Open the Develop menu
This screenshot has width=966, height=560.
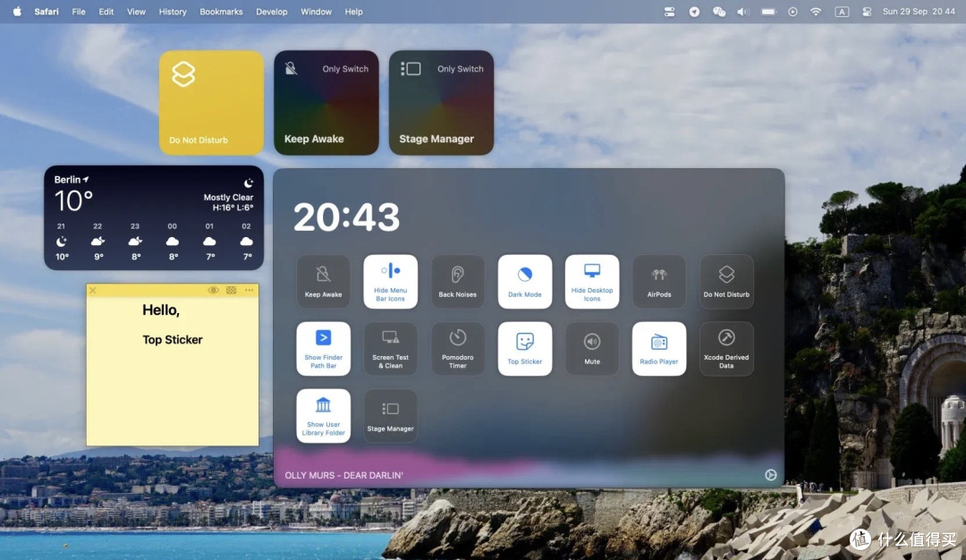pyautogui.click(x=272, y=12)
